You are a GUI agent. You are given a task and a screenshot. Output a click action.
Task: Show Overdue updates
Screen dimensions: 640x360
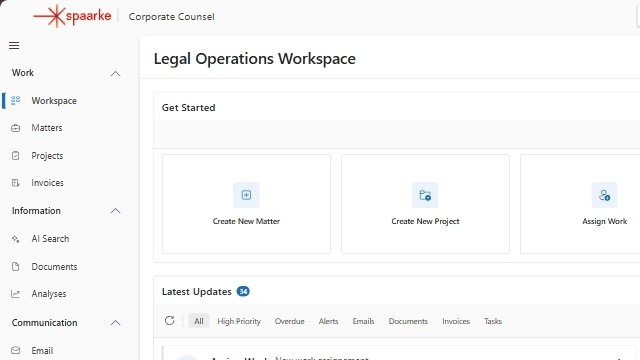pos(289,321)
